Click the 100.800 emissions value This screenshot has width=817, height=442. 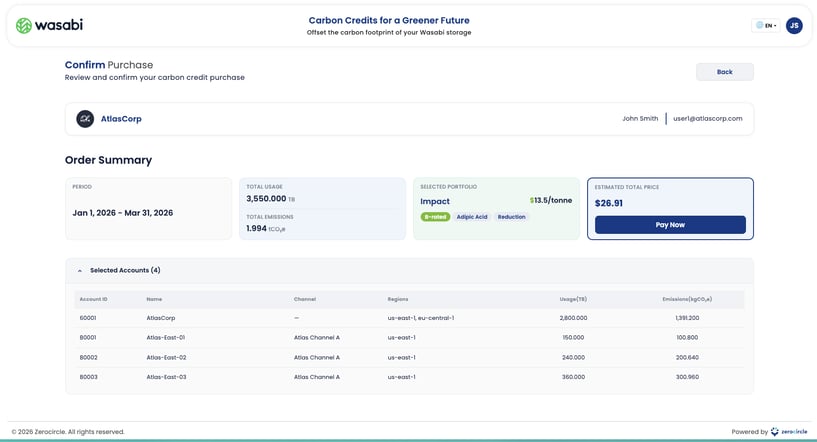pyautogui.click(x=687, y=338)
